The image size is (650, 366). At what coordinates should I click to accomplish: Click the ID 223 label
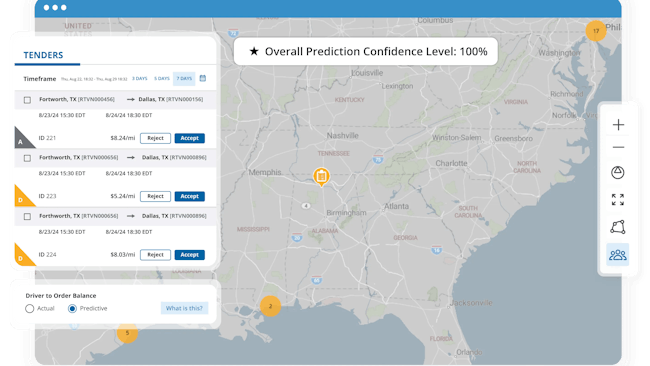(47, 196)
